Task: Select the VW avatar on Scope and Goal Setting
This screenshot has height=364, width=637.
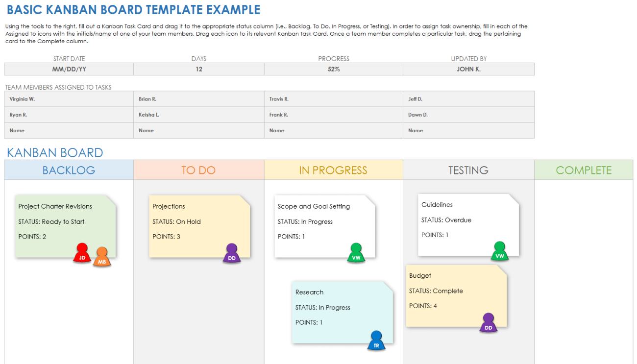Action: pyautogui.click(x=356, y=253)
